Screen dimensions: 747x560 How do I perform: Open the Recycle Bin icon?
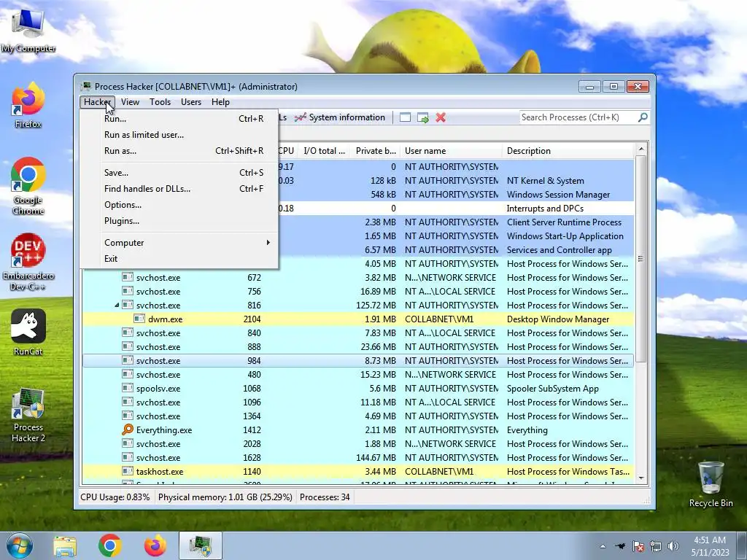(711, 483)
